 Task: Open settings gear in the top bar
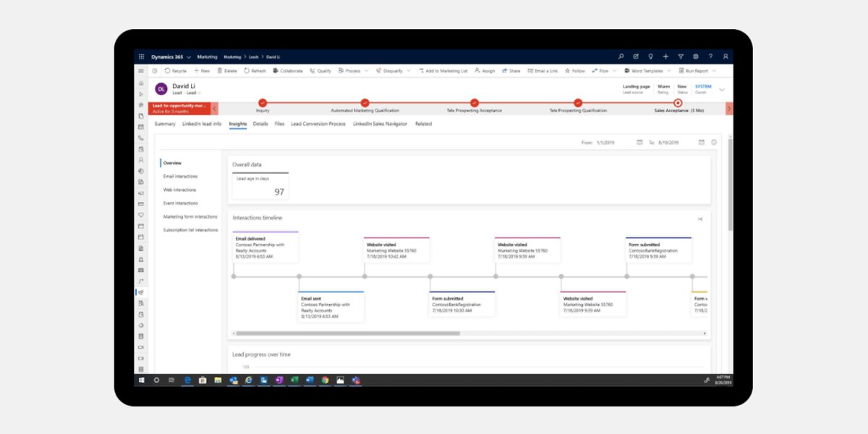click(x=696, y=56)
